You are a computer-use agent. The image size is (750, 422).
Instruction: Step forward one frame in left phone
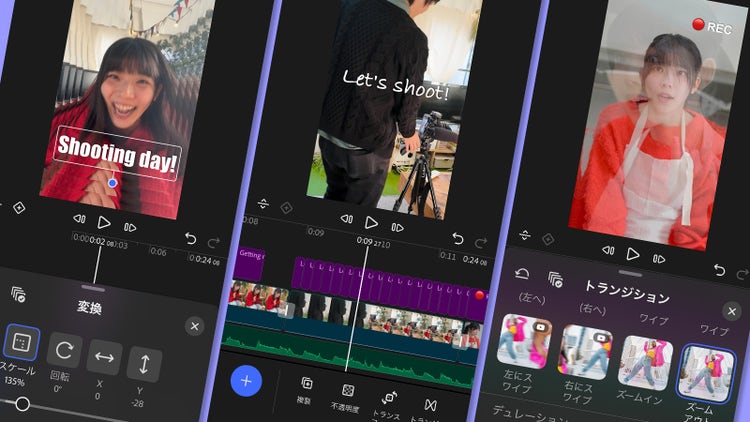(x=130, y=227)
